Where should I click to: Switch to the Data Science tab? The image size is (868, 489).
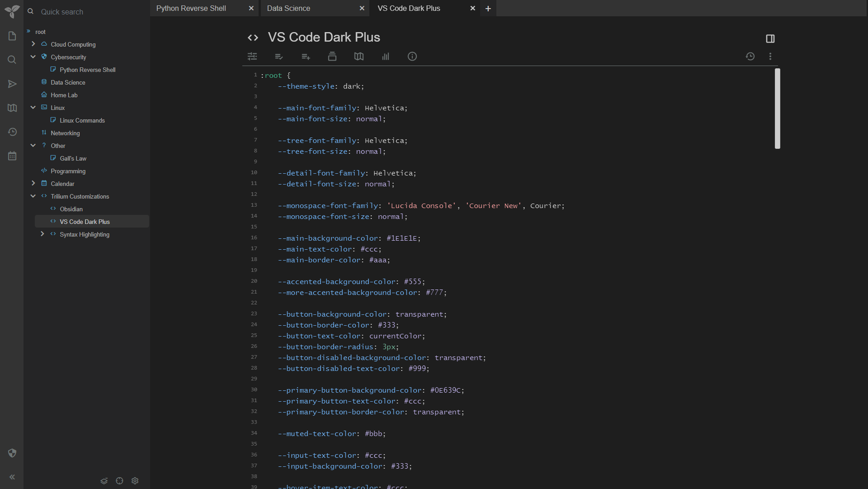pos(288,8)
